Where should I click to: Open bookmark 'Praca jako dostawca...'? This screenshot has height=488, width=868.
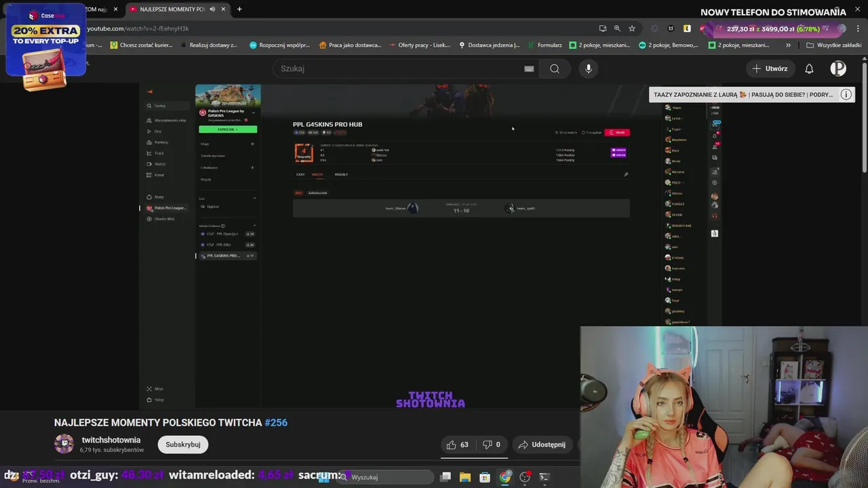point(350,45)
